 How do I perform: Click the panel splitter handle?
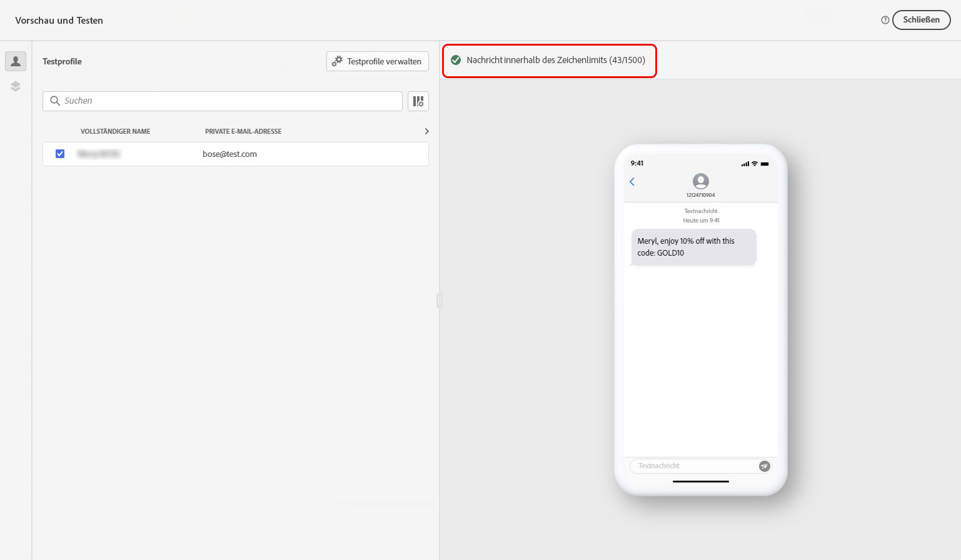(440, 301)
